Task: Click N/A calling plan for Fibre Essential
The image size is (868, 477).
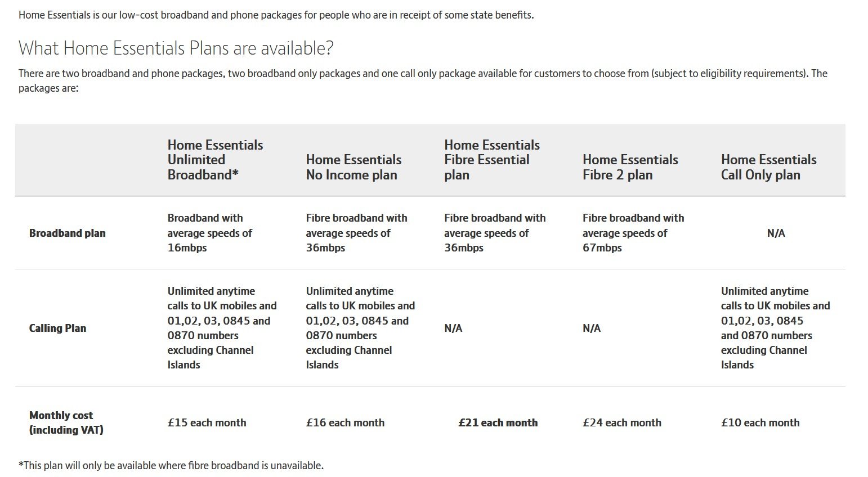Action: [x=453, y=328]
